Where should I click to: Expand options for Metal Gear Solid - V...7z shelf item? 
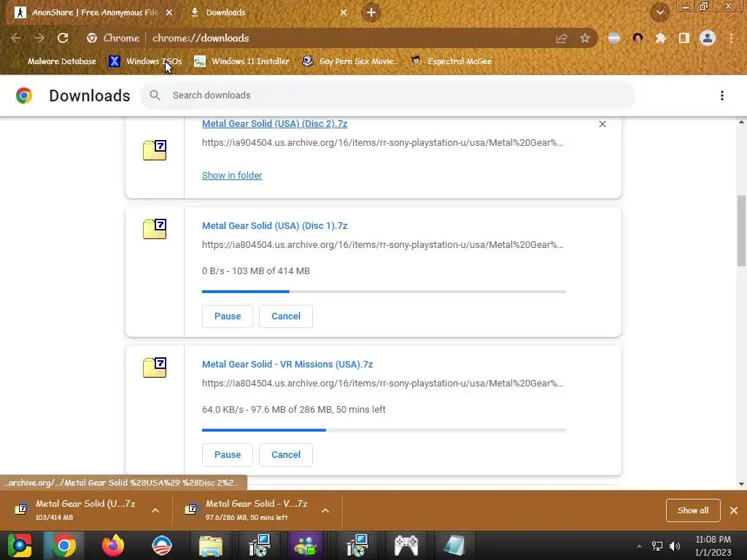[325, 510]
